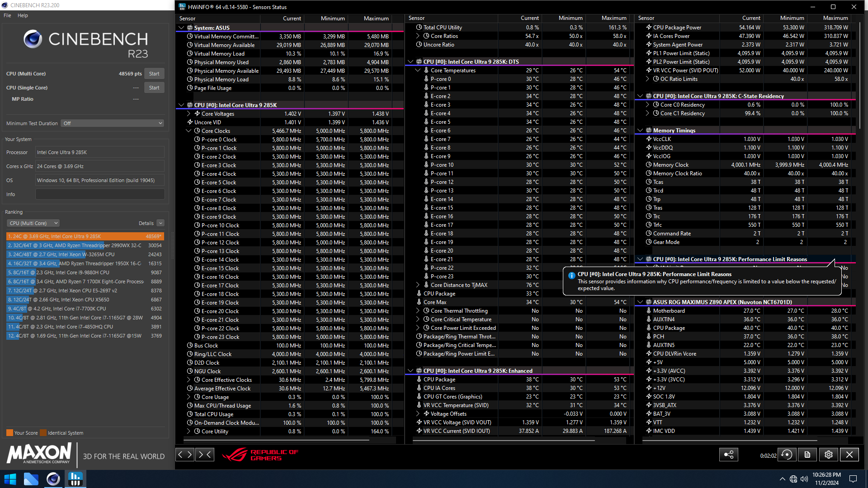
Task: Collapse the C-State Residency group
Action: pyautogui.click(x=640, y=96)
